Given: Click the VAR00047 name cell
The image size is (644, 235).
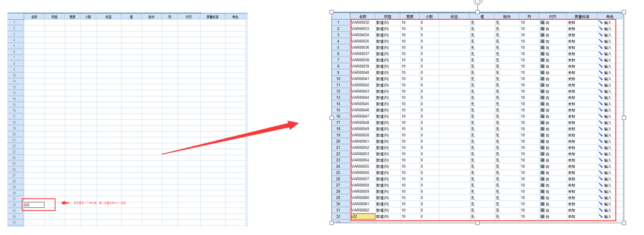Looking at the screenshot, I should [x=363, y=116].
